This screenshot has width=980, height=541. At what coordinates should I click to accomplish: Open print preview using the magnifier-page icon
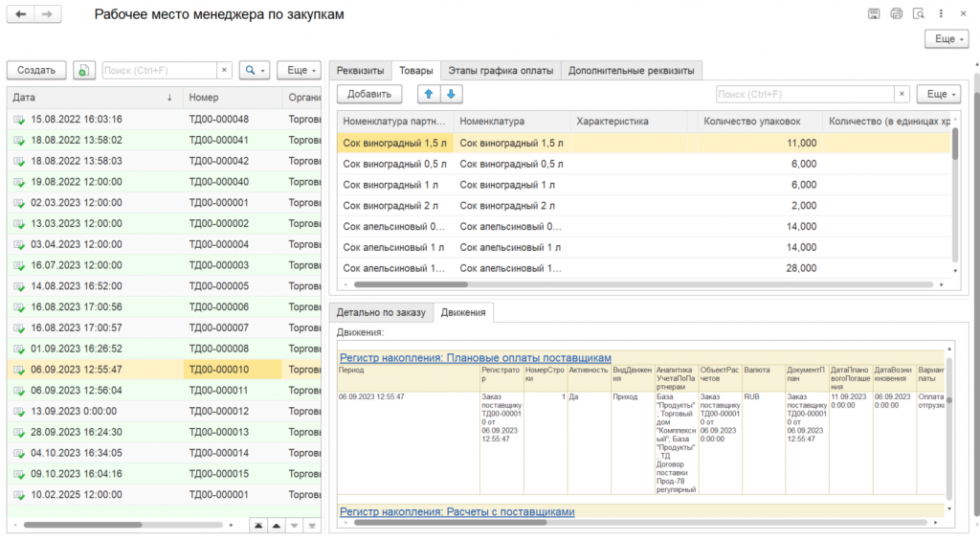(919, 14)
